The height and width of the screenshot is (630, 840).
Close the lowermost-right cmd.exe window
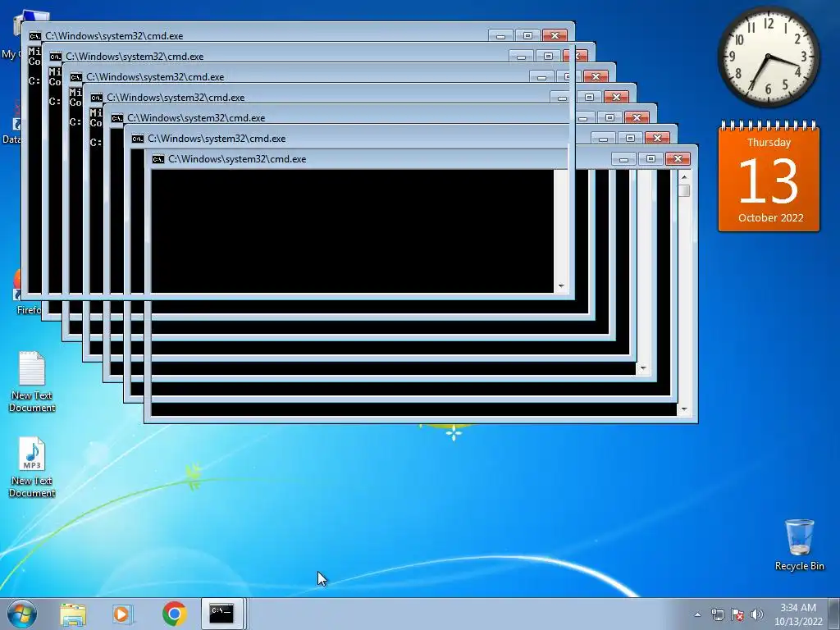point(678,158)
